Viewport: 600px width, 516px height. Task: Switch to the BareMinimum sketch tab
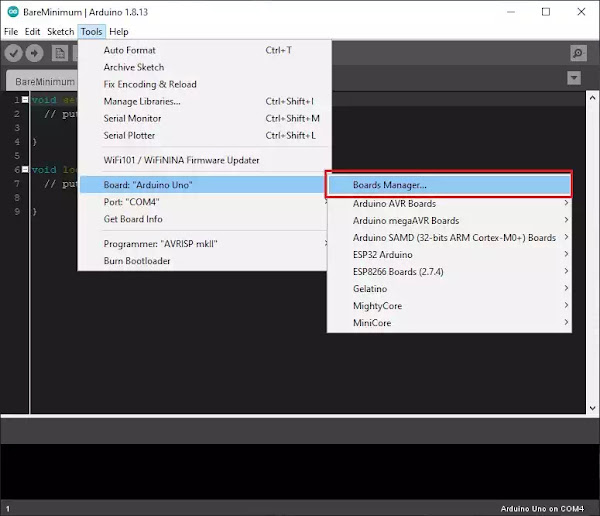[43, 81]
